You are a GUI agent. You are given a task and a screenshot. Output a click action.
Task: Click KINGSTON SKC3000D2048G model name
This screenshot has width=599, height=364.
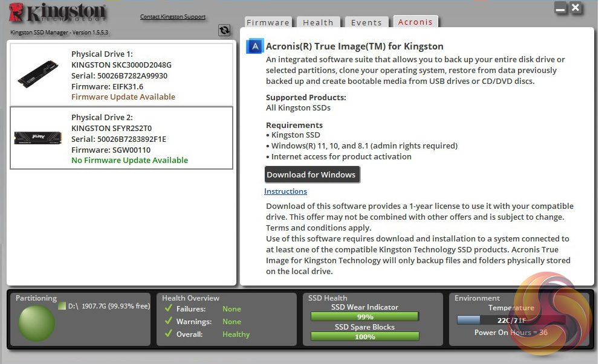click(x=121, y=65)
